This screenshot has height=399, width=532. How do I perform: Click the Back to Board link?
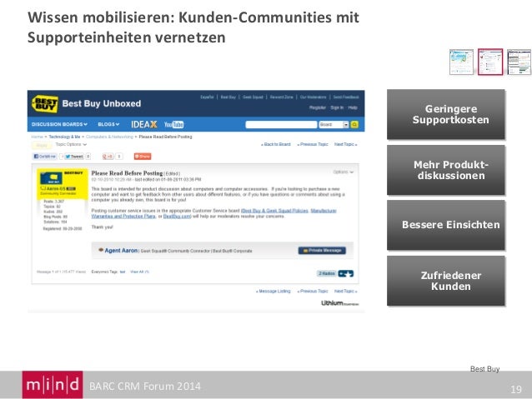(x=276, y=144)
